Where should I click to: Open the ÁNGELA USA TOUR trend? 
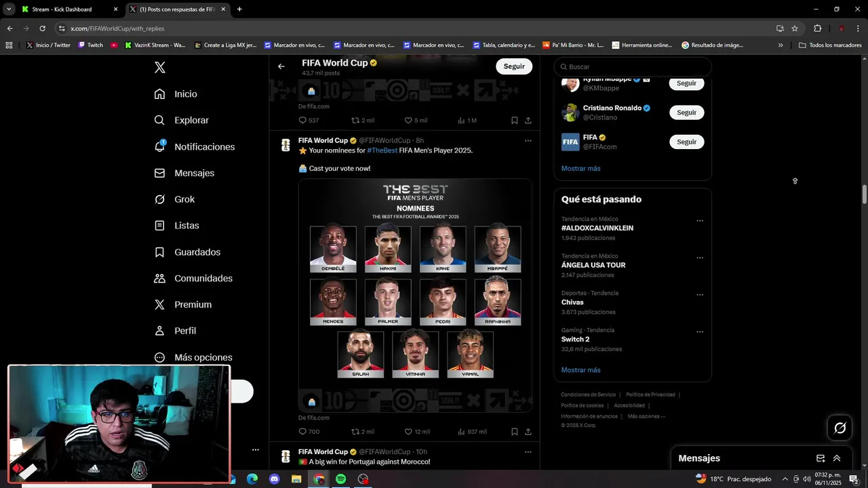(x=593, y=265)
